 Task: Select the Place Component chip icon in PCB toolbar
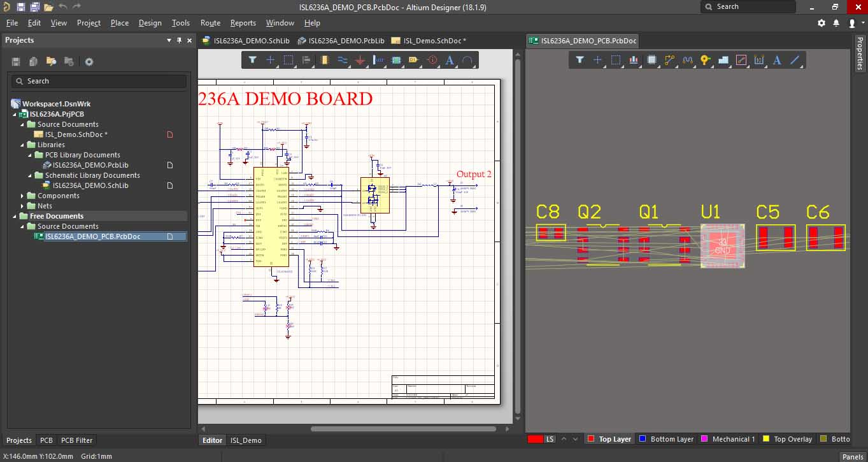pyautogui.click(x=651, y=60)
